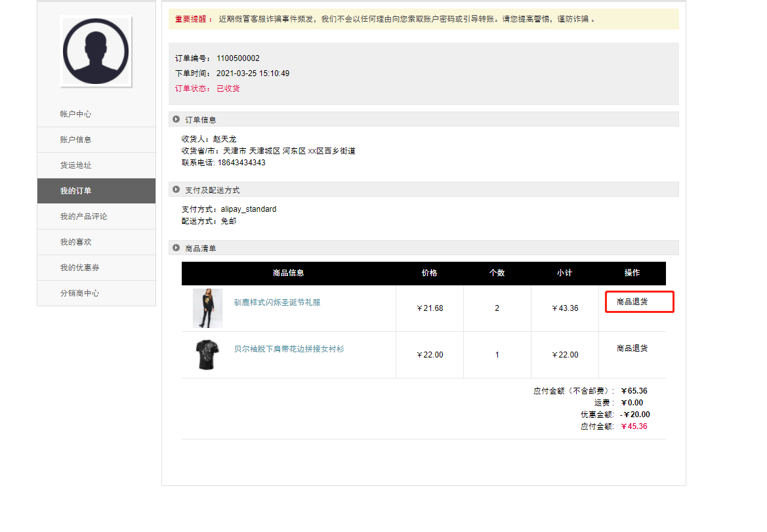Click 商品退货 for the bell-sleeve blouse
This screenshot has height=532, width=767.
632,348
